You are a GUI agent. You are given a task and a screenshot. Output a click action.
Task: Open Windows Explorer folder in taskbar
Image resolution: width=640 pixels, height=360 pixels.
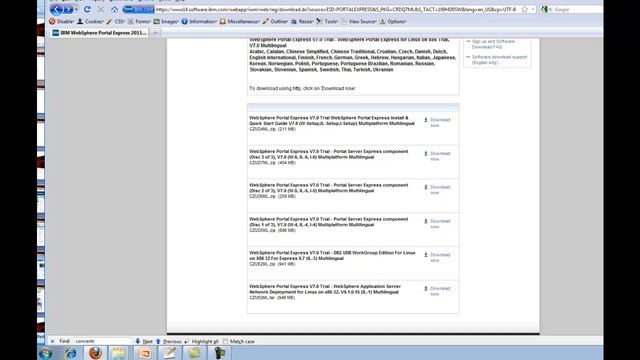click(x=119, y=353)
